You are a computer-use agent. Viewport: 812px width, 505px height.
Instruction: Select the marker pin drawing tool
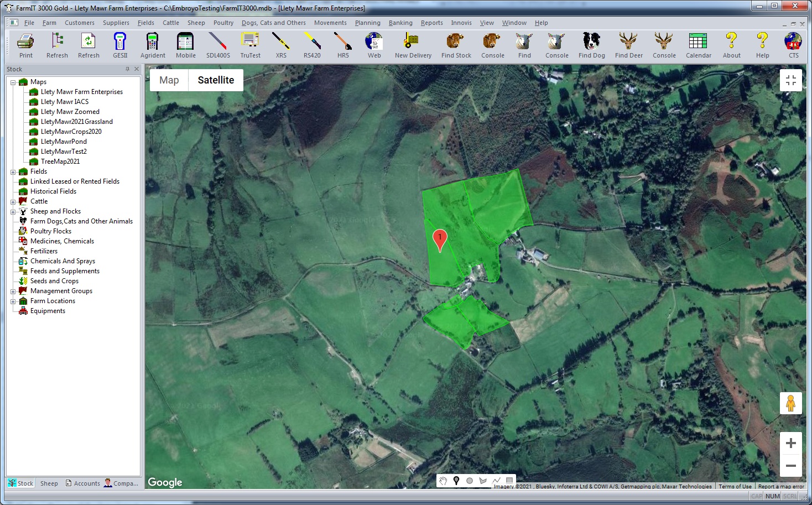click(x=456, y=481)
